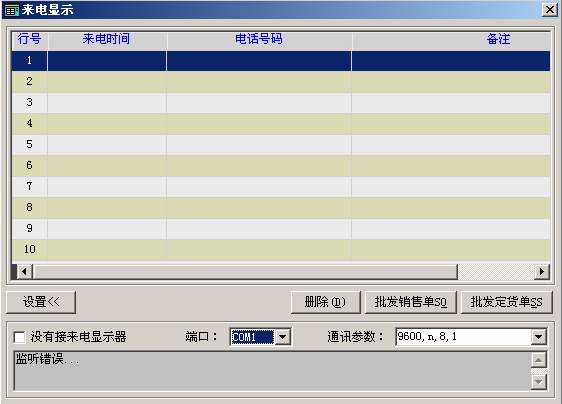Close the 来电显示 window
The image size is (562, 404).
[x=549, y=9]
